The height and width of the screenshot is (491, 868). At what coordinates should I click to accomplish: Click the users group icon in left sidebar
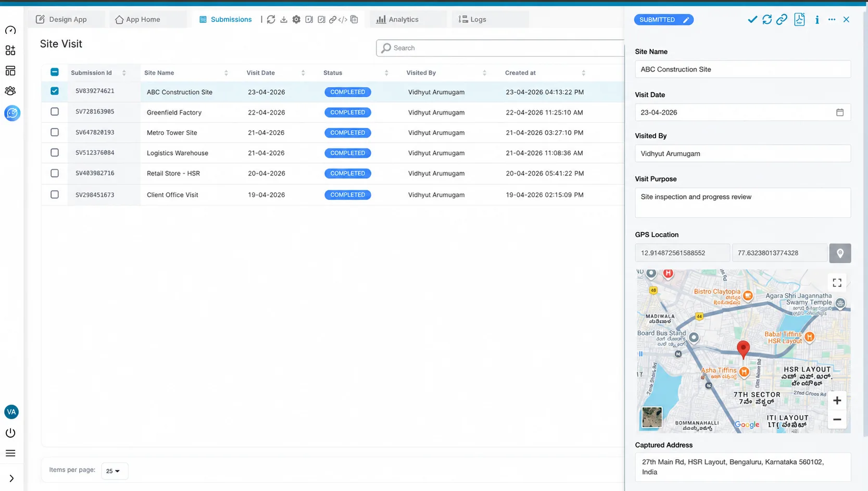10,91
